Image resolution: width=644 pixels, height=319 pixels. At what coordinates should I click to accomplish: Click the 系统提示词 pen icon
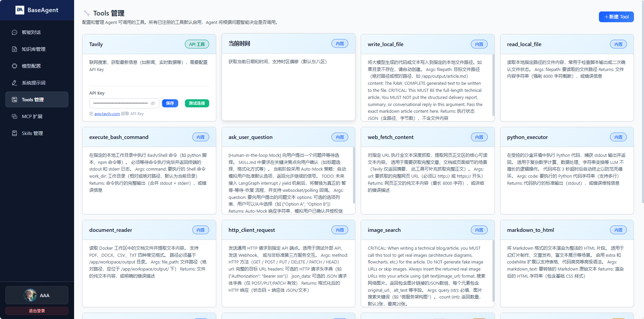click(x=14, y=83)
